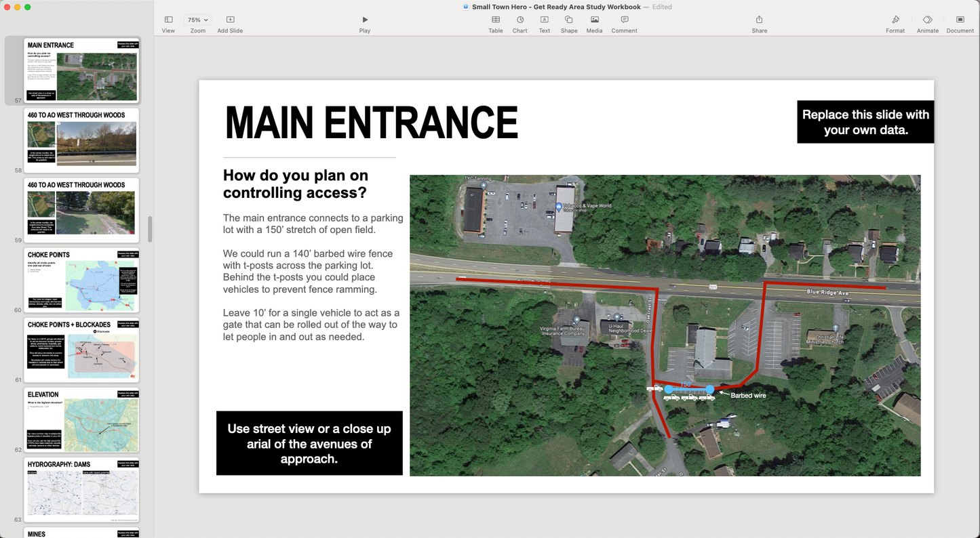Click the paragraph about 150' stretch of open field
The height and width of the screenshot is (538, 980).
(x=313, y=224)
